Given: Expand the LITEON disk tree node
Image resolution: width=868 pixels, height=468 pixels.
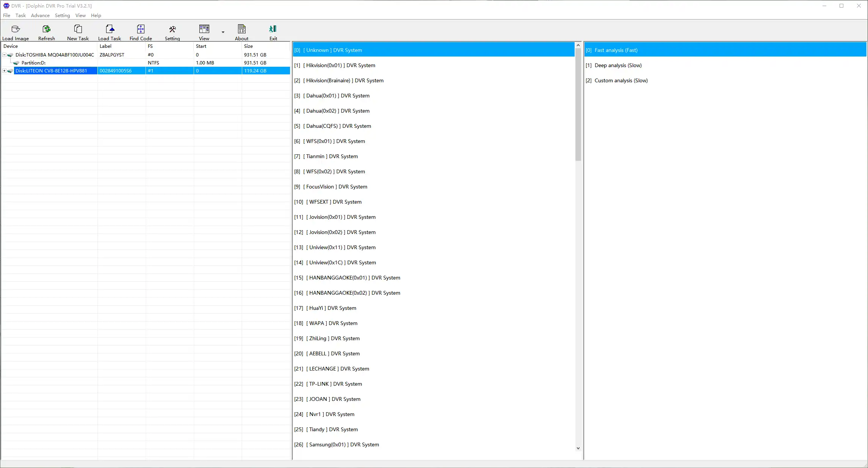Looking at the screenshot, I should [x=4, y=71].
